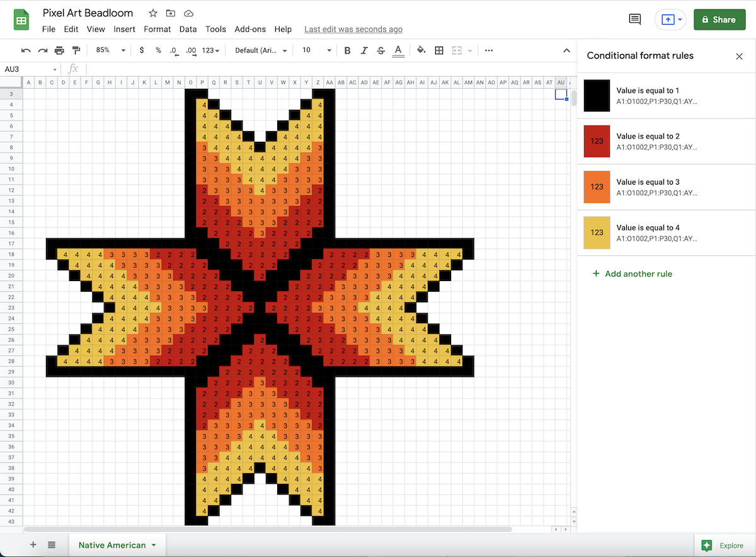Apply percent format
756x557 pixels.
click(x=159, y=50)
